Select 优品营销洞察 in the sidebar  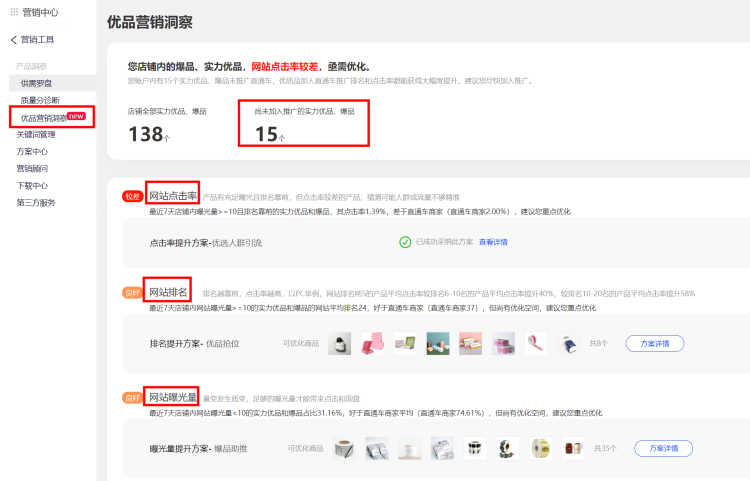coord(43,118)
